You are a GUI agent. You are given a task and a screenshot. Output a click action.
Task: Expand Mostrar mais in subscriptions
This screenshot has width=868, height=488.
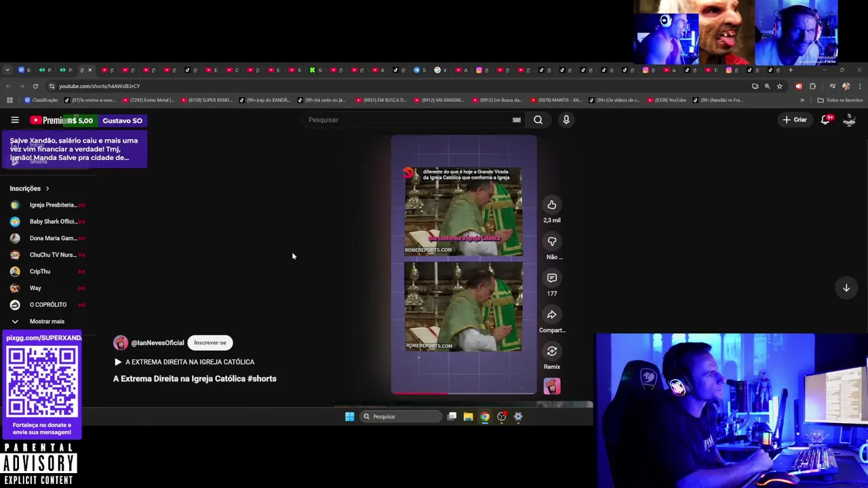click(38, 321)
